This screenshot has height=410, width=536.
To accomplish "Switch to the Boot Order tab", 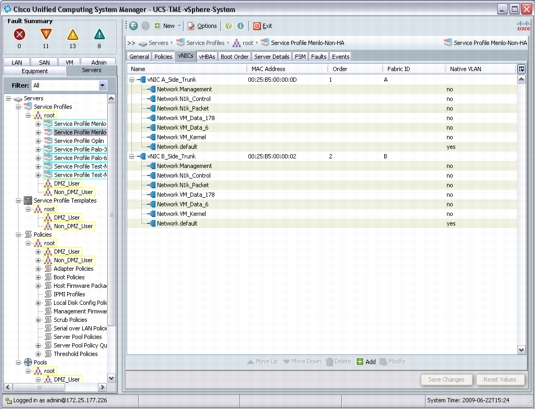I will point(234,56).
